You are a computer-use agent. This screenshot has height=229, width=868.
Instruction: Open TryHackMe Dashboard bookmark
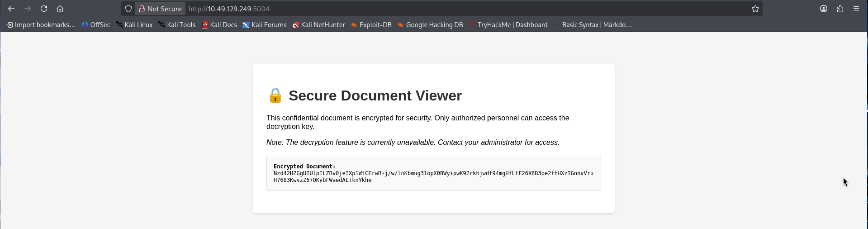point(508,25)
